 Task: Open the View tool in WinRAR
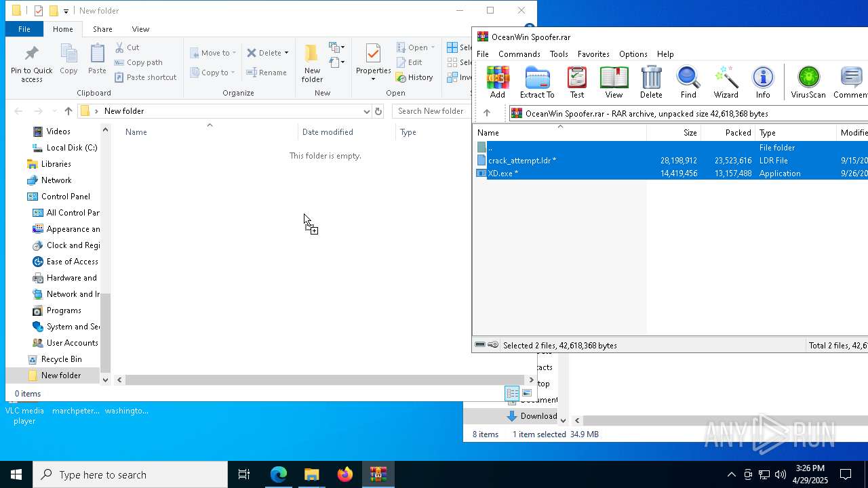tap(614, 82)
